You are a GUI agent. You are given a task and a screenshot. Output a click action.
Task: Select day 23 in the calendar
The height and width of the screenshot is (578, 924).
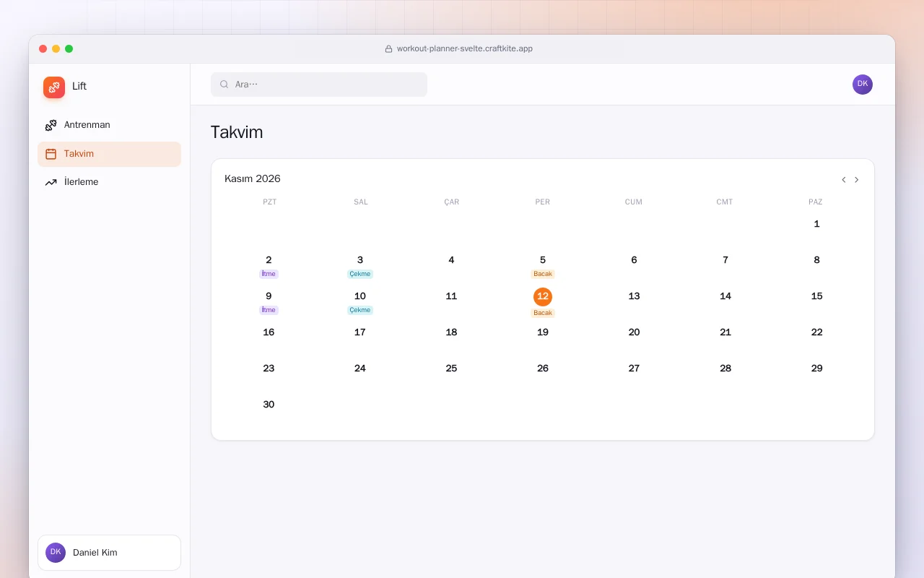pyautogui.click(x=269, y=368)
